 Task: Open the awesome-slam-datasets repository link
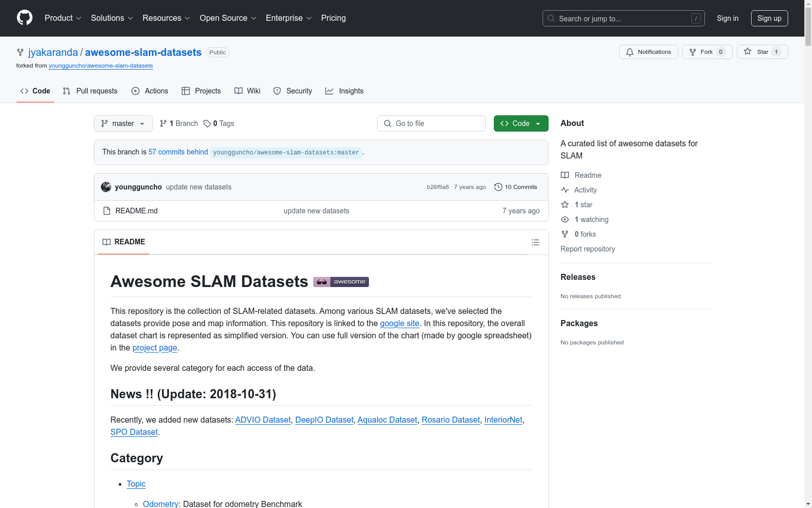(x=143, y=52)
